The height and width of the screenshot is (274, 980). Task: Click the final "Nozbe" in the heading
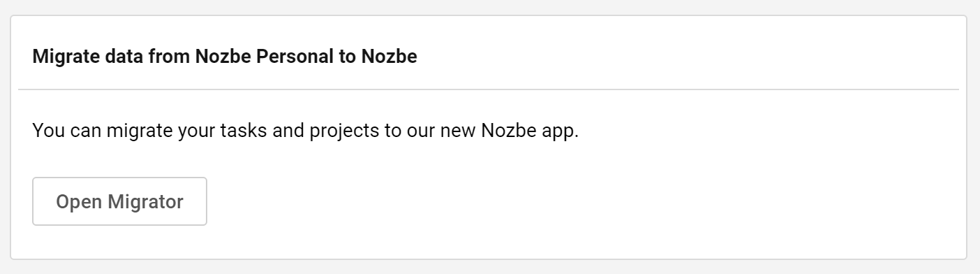point(389,57)
